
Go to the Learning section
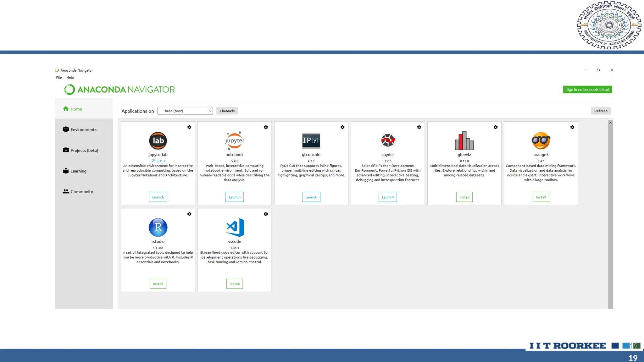tap(78, 171)
